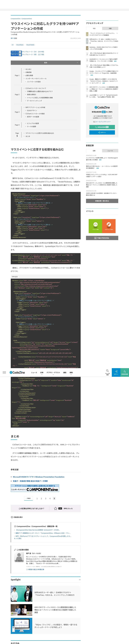
Task: Click download icon for VB sample source
Action: click(x=20, y=55)
